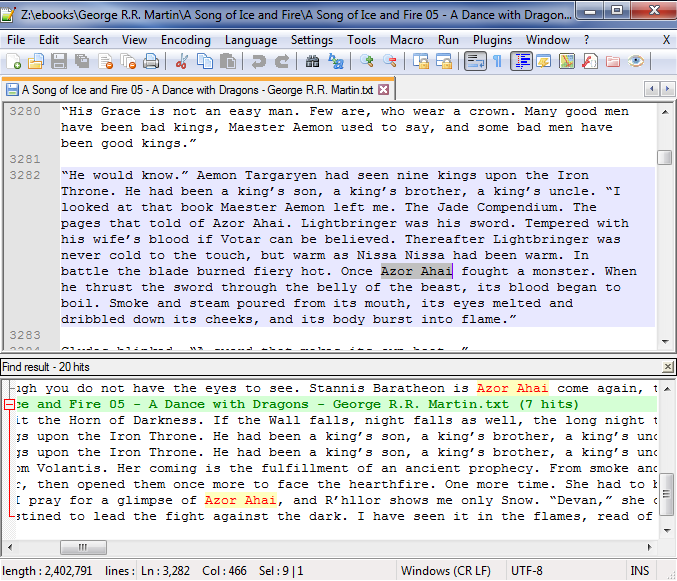The image size is (677, 581).
Task: Toggle synchronized vertical scrolling
Action: tap(421, 61)
